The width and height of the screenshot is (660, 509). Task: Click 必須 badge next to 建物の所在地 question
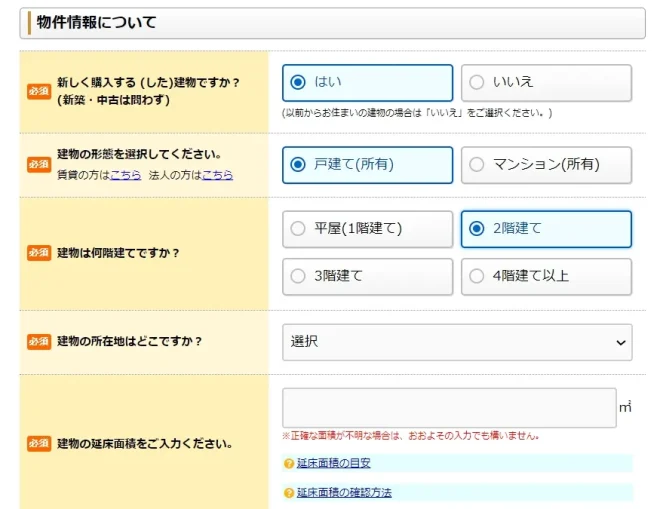39,342
